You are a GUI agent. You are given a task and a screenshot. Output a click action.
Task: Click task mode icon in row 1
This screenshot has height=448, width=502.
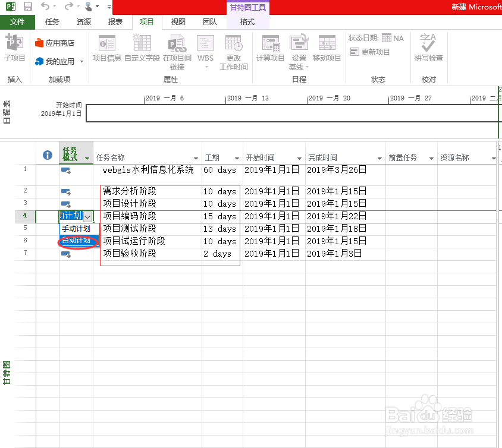(66, 171)
